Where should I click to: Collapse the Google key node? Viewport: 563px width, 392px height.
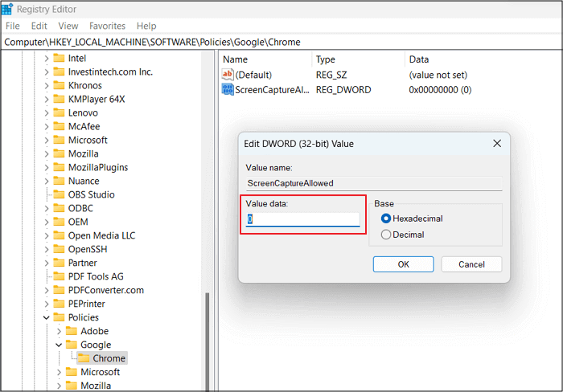(59, 345)
